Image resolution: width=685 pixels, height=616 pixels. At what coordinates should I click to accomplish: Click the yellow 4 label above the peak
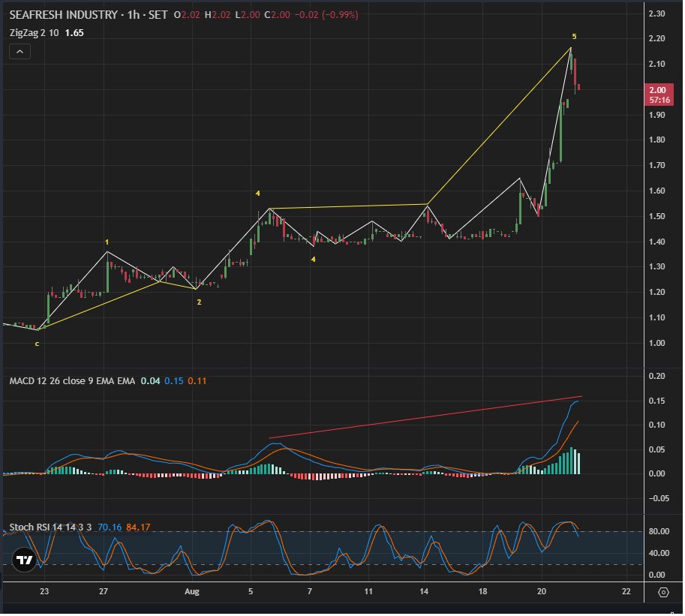258,194
